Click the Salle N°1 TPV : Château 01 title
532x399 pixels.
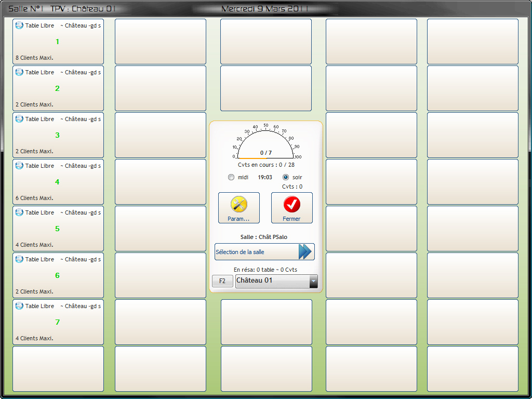click(62, 9)
